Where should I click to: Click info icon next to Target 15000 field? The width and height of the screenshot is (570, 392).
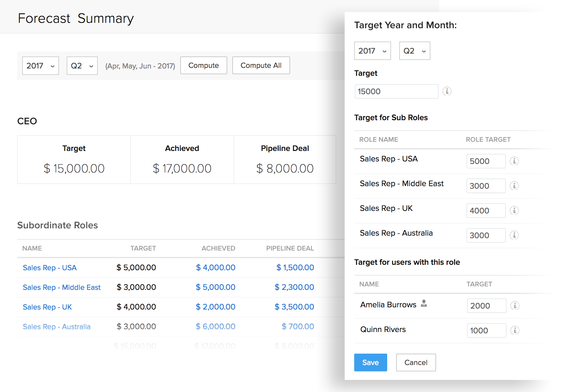click(x=447, y=91)
